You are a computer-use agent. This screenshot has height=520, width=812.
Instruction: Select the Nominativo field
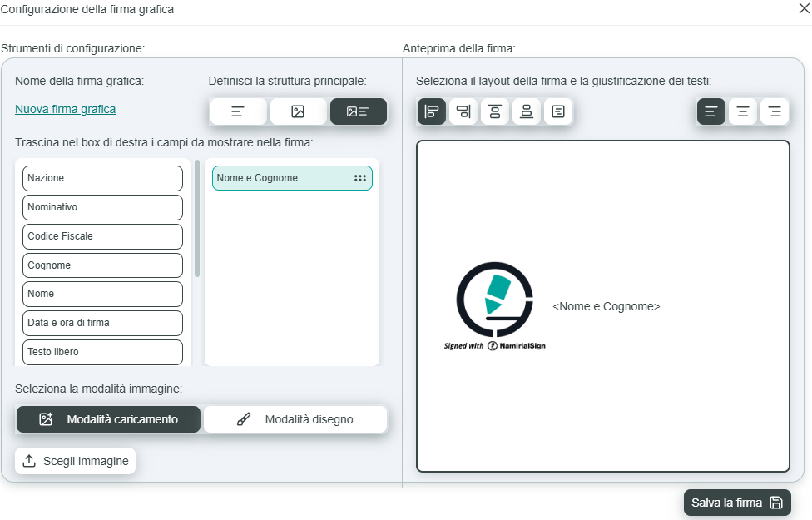[x=102, y=207]
